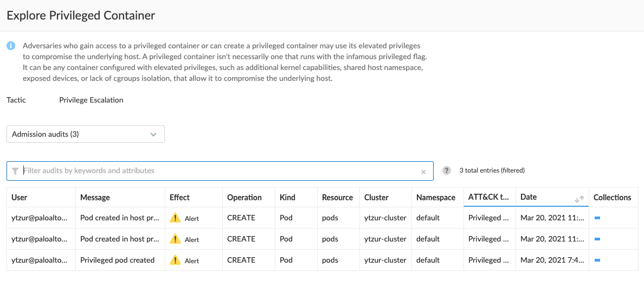
Task: Open the Collections marker in the first row
Action: (x=597, y=218)
